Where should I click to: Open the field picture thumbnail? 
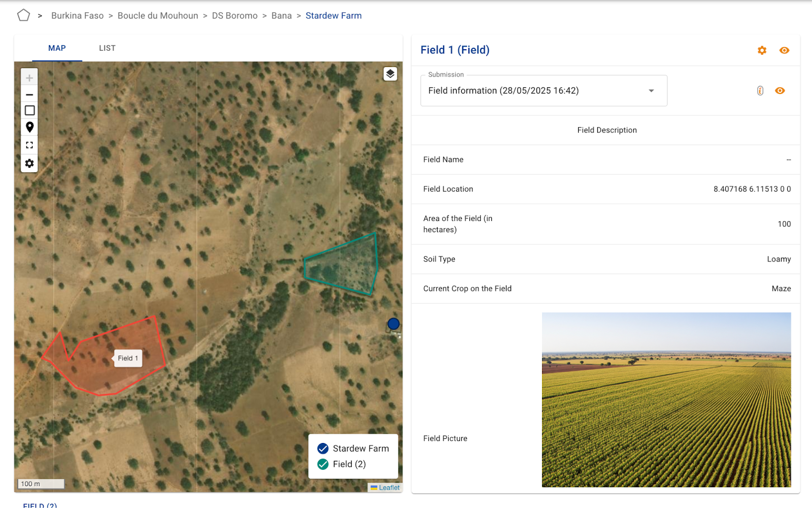pos(666,400)
